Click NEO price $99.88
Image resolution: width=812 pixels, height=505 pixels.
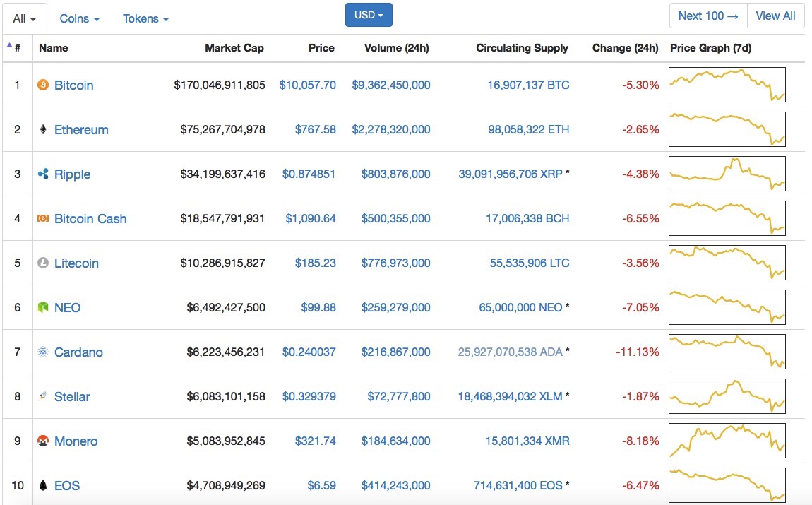[x=318, y=308]
